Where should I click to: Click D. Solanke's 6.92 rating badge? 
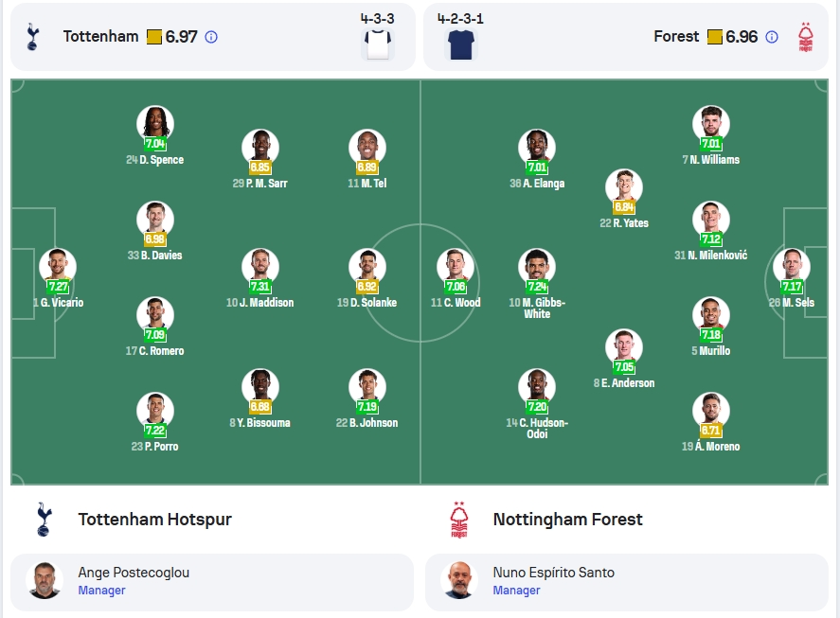tap(366, 287)
